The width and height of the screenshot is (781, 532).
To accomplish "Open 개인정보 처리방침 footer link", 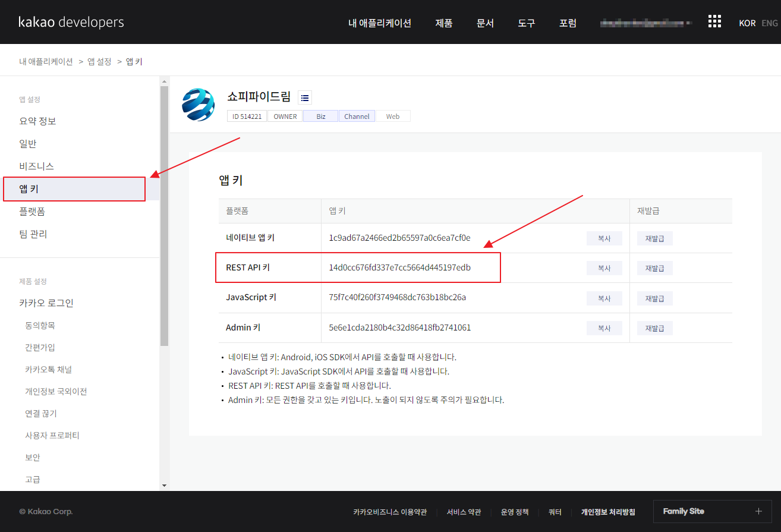I will [x=608, y=512].
